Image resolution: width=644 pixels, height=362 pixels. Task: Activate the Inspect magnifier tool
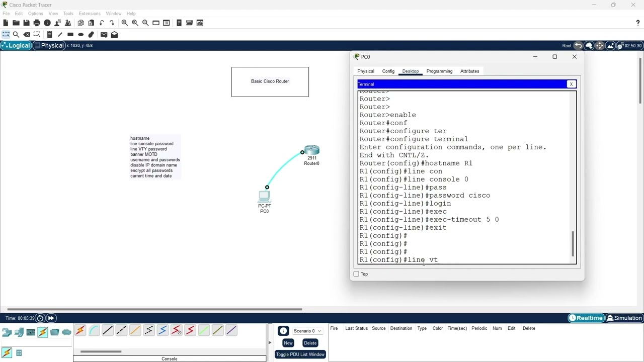[16, 35]
